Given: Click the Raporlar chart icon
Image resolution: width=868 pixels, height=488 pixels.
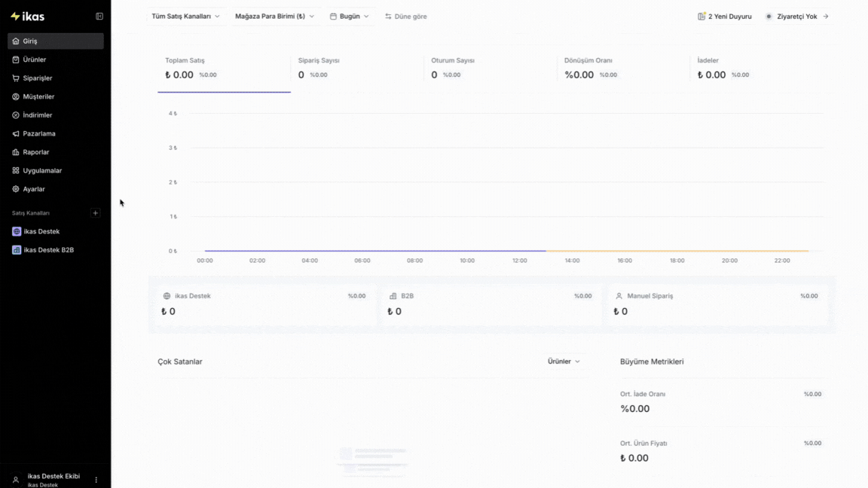Looking at the screenshot, I should pos(16,152).
